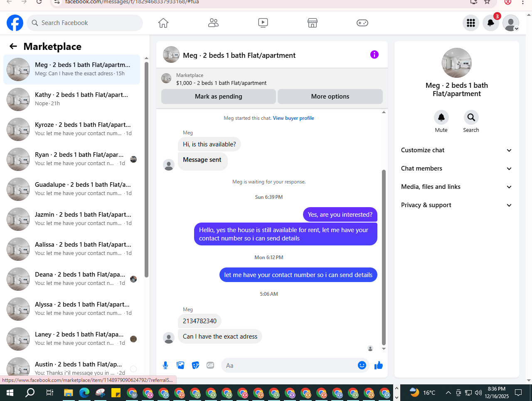The image size is (532, 401).
Task: Open Gaming controller icon
Action: coord(362,23)
